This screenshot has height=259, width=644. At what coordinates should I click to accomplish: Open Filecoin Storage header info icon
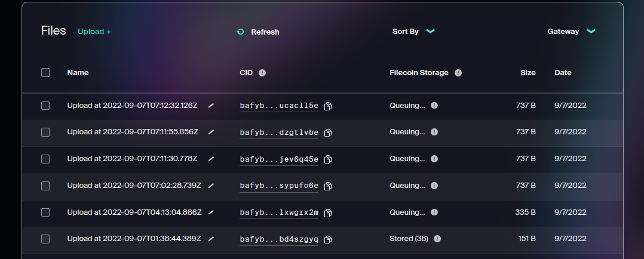(458, 73)
